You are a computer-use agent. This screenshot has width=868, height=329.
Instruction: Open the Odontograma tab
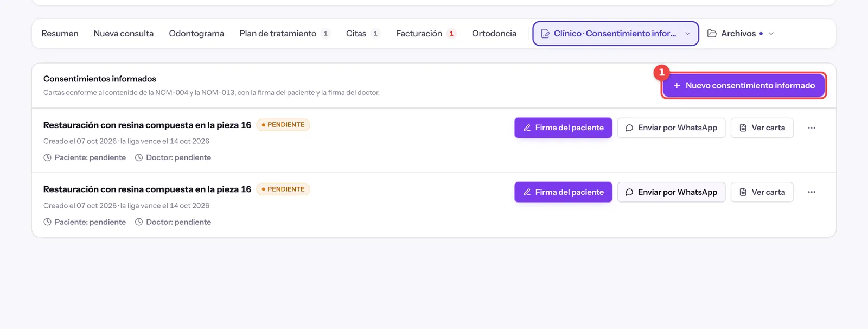coord(196,34)
